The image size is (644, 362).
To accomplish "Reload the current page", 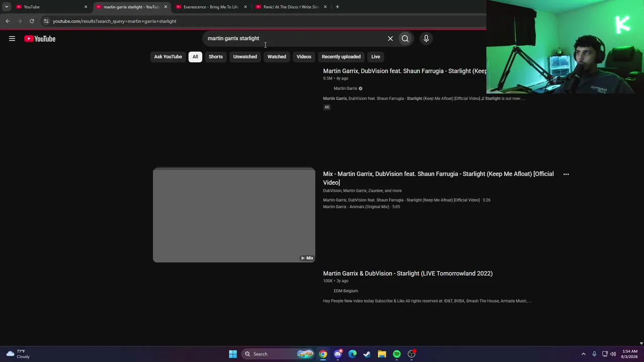I will 32,21.
